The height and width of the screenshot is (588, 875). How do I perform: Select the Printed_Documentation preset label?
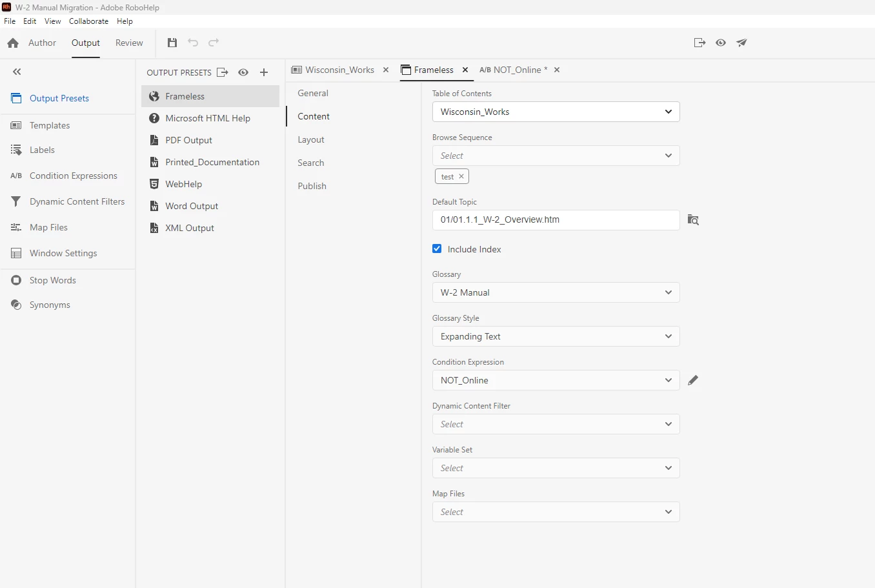(x=212, y=162)
